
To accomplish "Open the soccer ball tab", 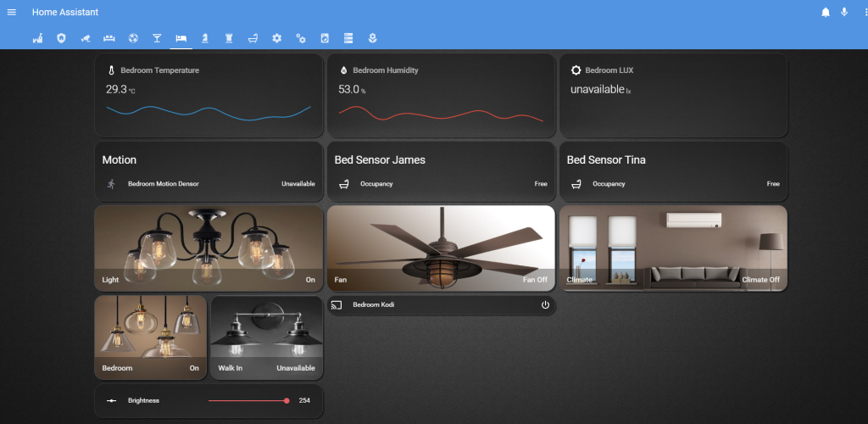I will 133,38.
